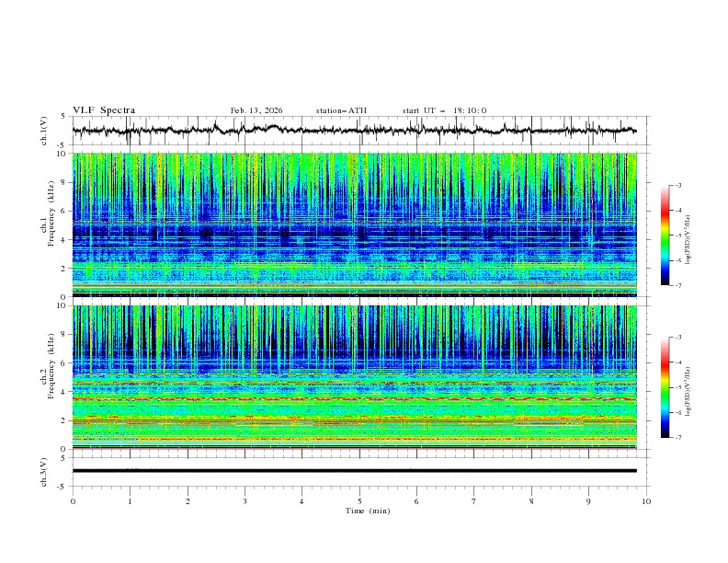Click the ch.1 voltage waveform trace

pyautogui.click(x=354, y=131)
